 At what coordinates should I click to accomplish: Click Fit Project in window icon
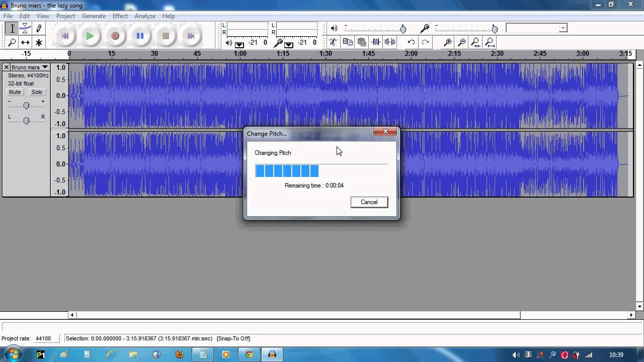tap(490, 42)
